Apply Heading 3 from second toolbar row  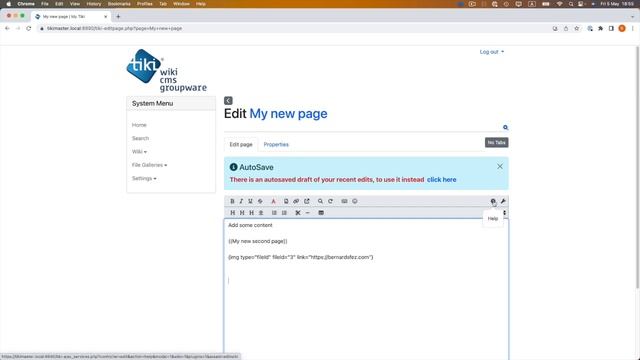(251, 213)
